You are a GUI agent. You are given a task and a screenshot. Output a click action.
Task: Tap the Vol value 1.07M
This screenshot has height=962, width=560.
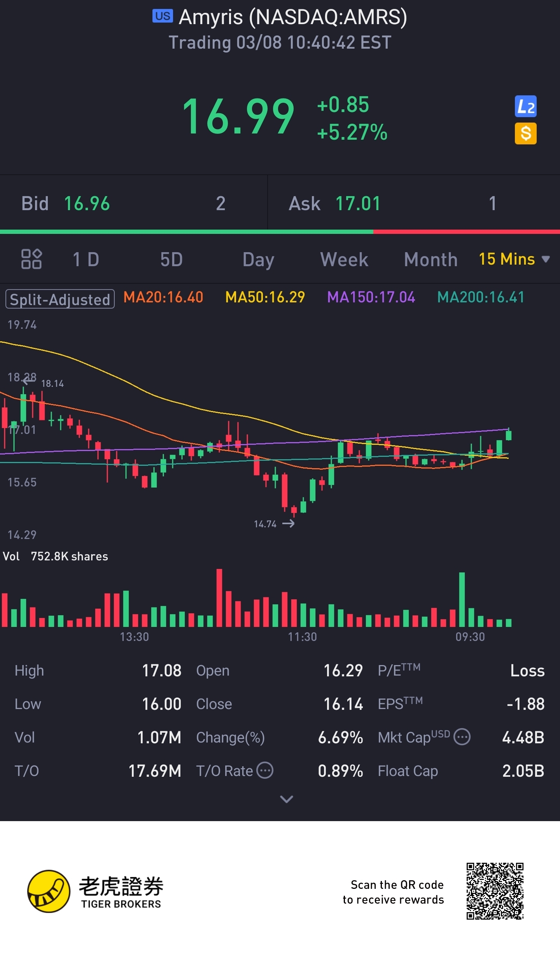click(x=159, y=737)
